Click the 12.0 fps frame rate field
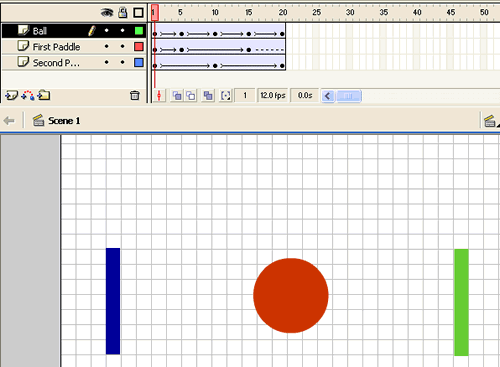This screenshot has width=500, height=367. pos(273,96)
